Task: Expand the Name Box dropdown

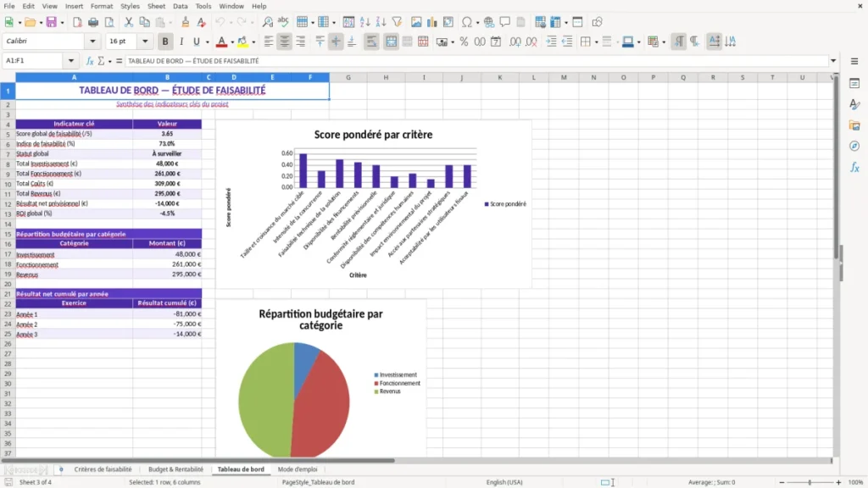Action: pyautogui.click(x=71, y=61)
